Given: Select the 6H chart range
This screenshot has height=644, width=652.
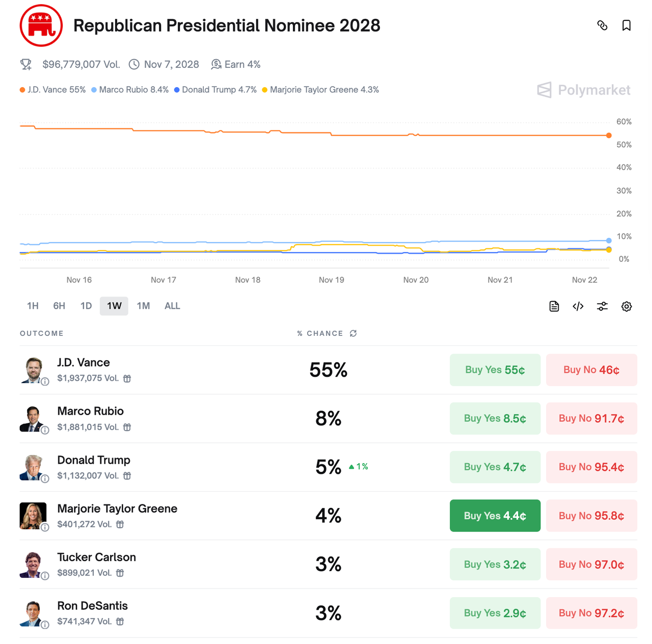Looking at the screenshot, I should (59, 306).
